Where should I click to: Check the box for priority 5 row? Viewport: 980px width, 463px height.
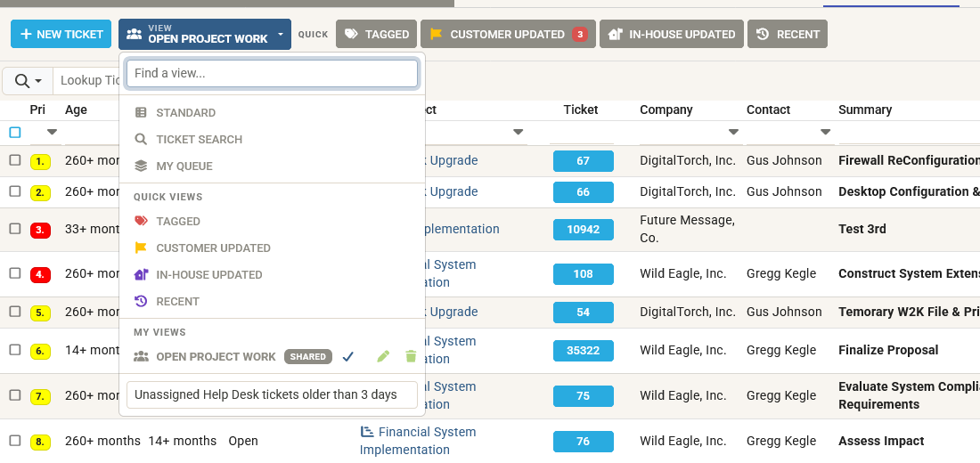(15, 312)
